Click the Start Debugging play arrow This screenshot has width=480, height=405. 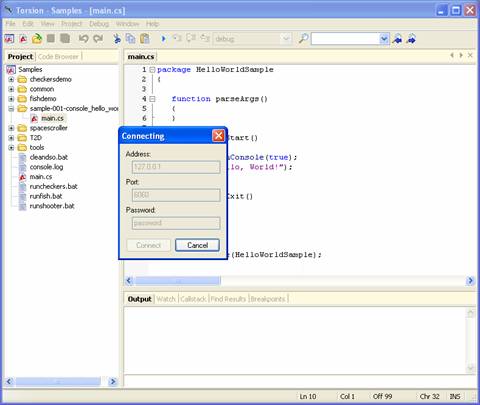tap(163, 39)
